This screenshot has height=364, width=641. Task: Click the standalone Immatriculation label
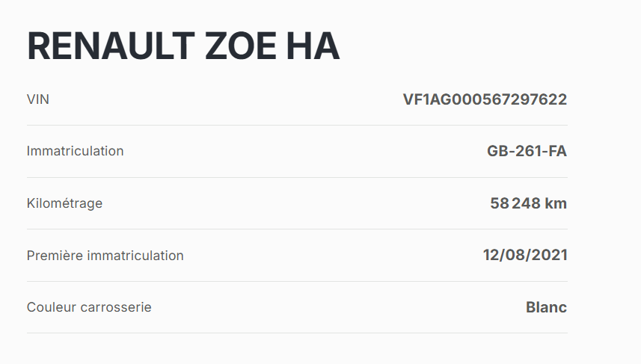[75, 151]
